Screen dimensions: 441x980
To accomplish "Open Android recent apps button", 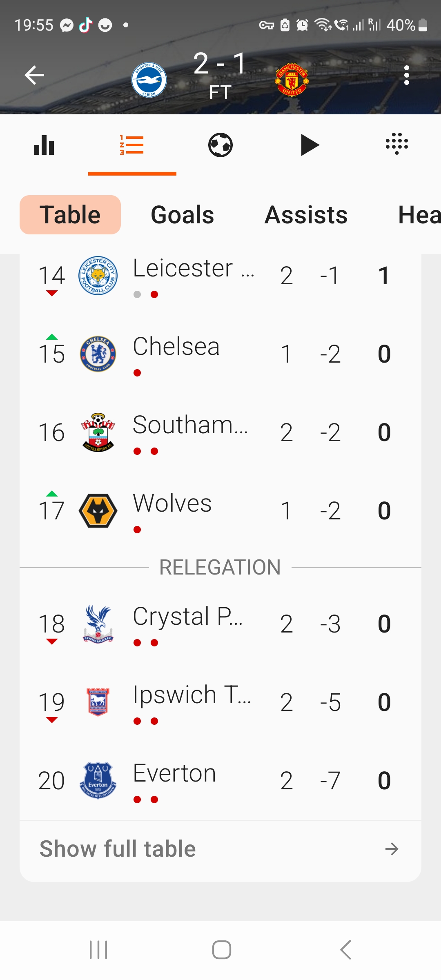I will [98, 950].
